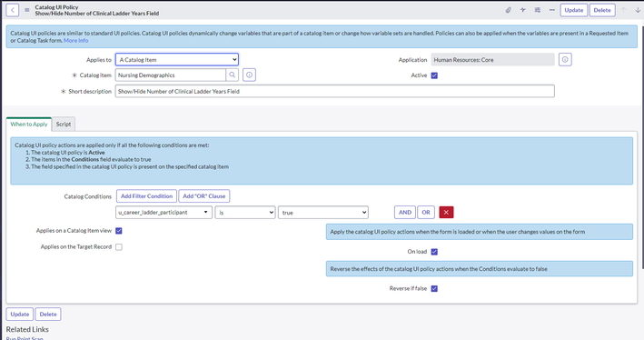The height and width of the screenshot is (340, 644).
Task: Go back using the header back arrow
Action: click(x=13, y=10)
